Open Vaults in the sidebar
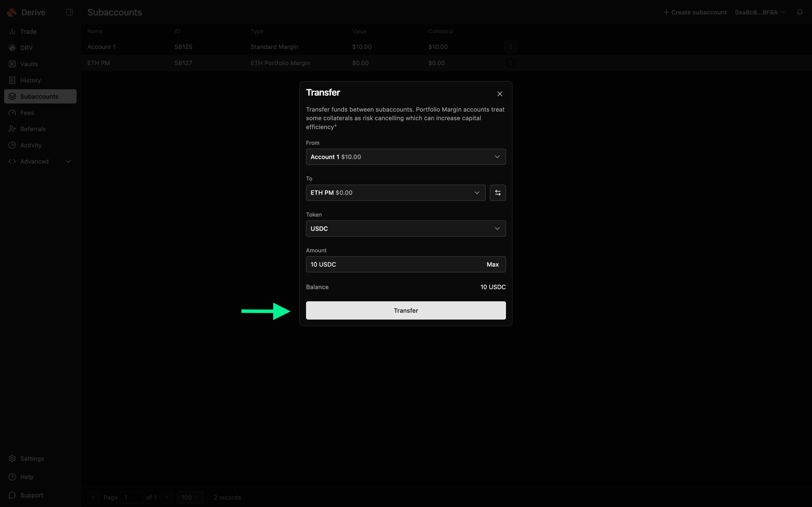This screenshot has height=507, width=812. (29, 64)
